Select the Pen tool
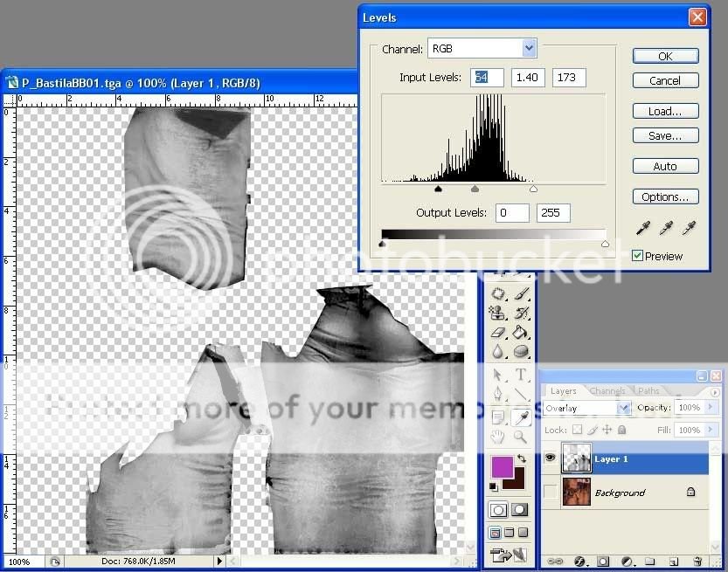Image resolution: width=728 pixels, height=572 pixels. click(498, 395)
